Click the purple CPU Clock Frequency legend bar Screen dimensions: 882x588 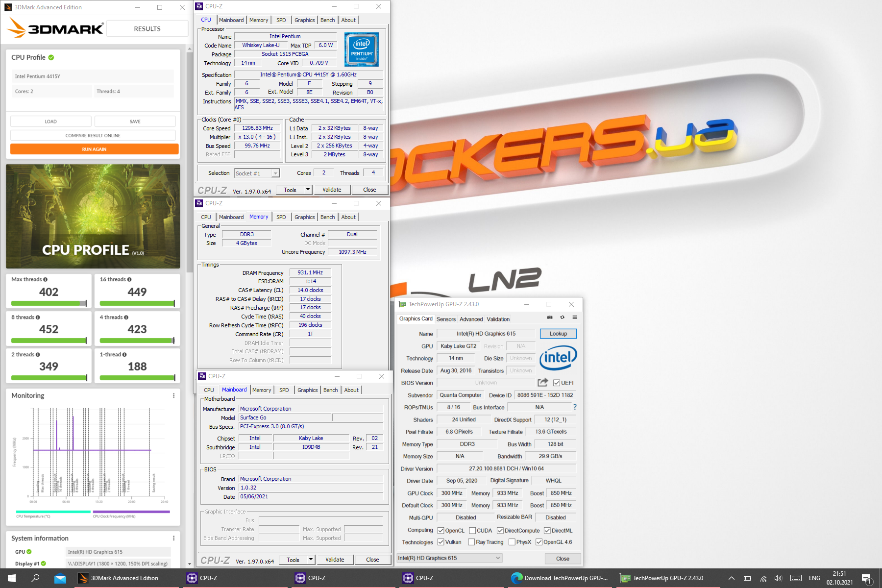[x=131, y=512]
